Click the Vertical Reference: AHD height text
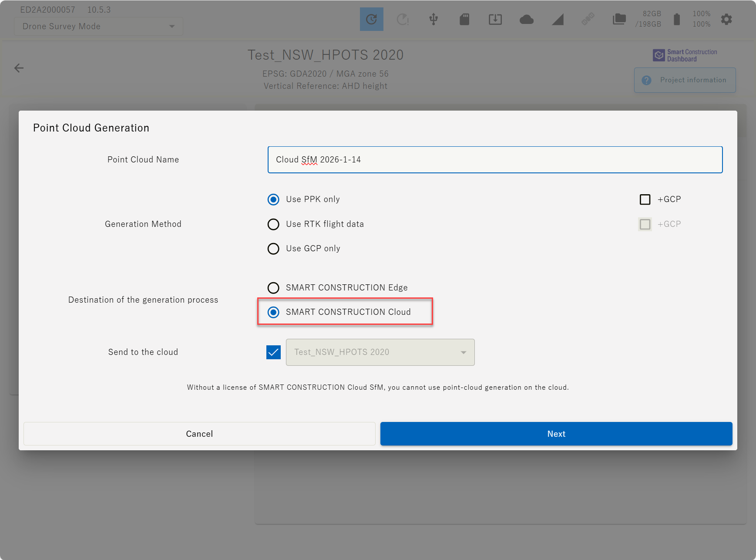Viewport: 756px width, 560px height. tap(326, 86)
